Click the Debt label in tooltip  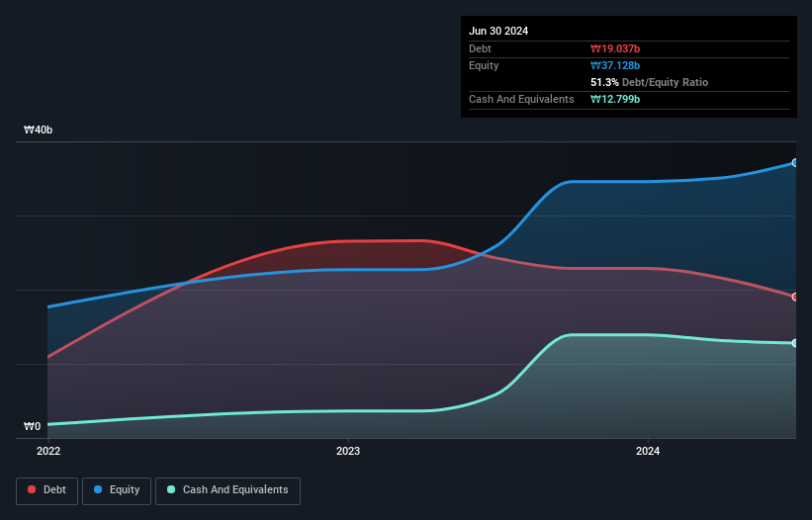[480, 48]
